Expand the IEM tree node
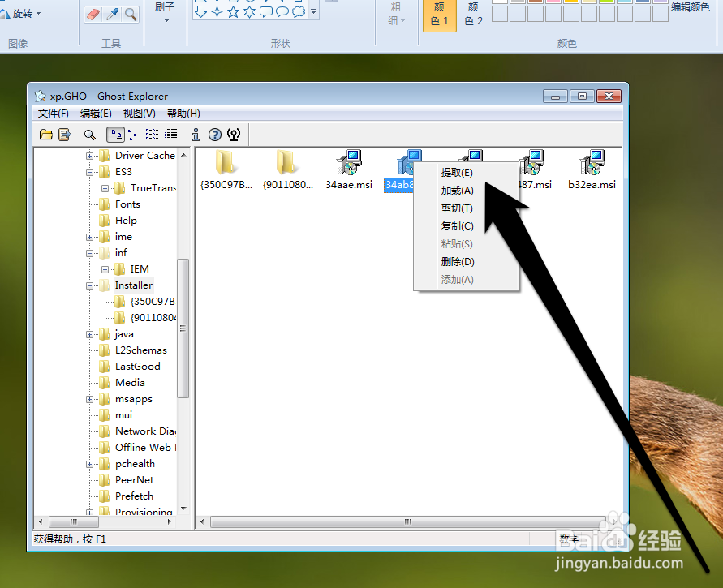The width and height of the screenshot is (723, 588). [x=105, y=269]
